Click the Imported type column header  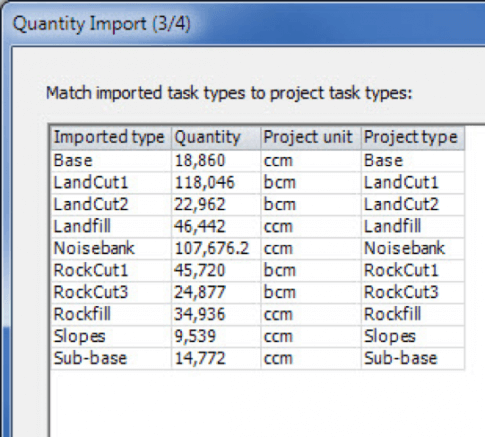tap(111, 137)
